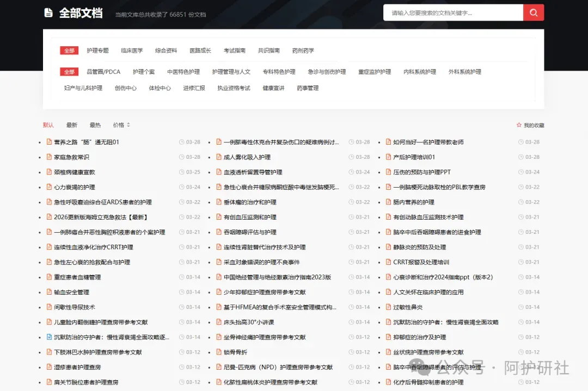
Task: Filter by 护理管理与人文 subcategory
Action: pos(231,72)
